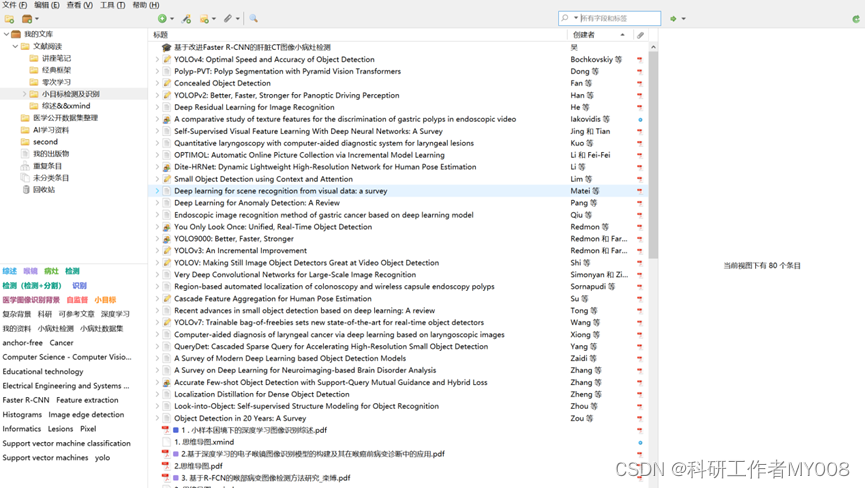Image resolution: width=865 pixels, height=488 pixels.
Task: Click item type icon beside YOLOv4 title
Action: (167, 60)
